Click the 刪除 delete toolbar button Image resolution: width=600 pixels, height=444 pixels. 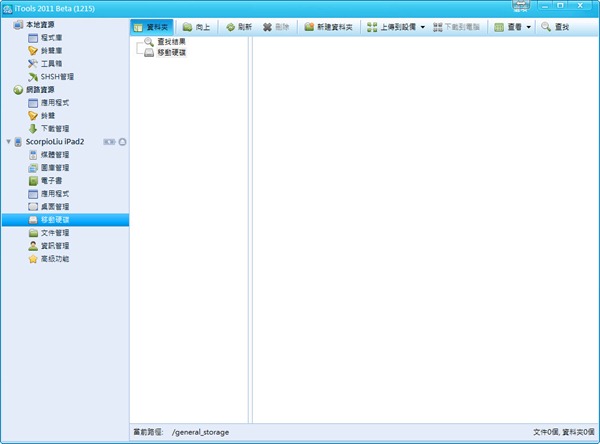(x=276, y=27)
